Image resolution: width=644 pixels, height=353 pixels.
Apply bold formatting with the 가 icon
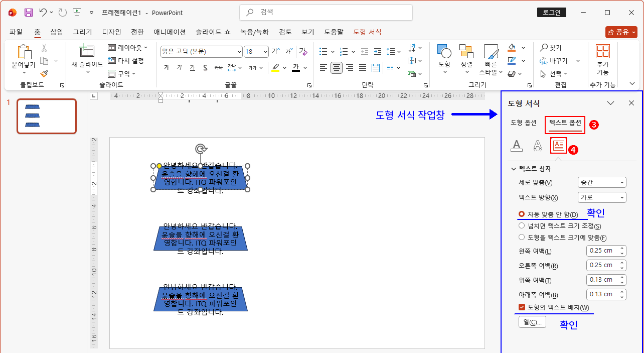pyautogui.click(x=167, y=66)
